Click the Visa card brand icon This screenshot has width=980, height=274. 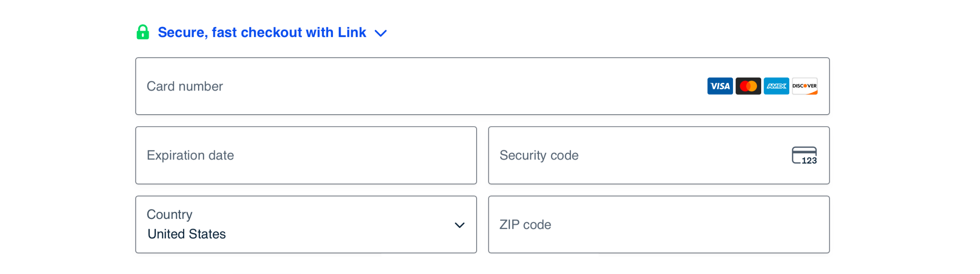click(720, 86)
